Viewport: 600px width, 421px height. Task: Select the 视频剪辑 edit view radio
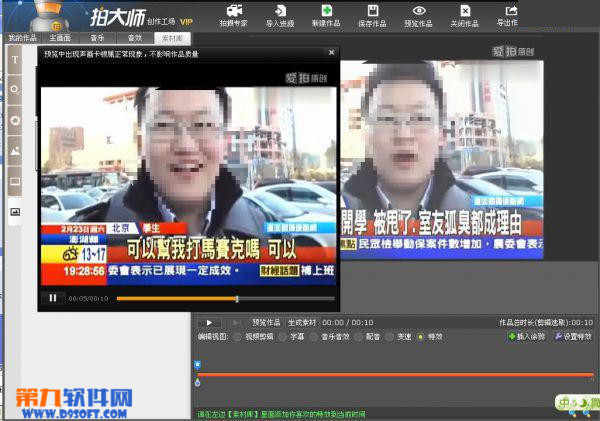pyautogui.click(x=237, y=337)
